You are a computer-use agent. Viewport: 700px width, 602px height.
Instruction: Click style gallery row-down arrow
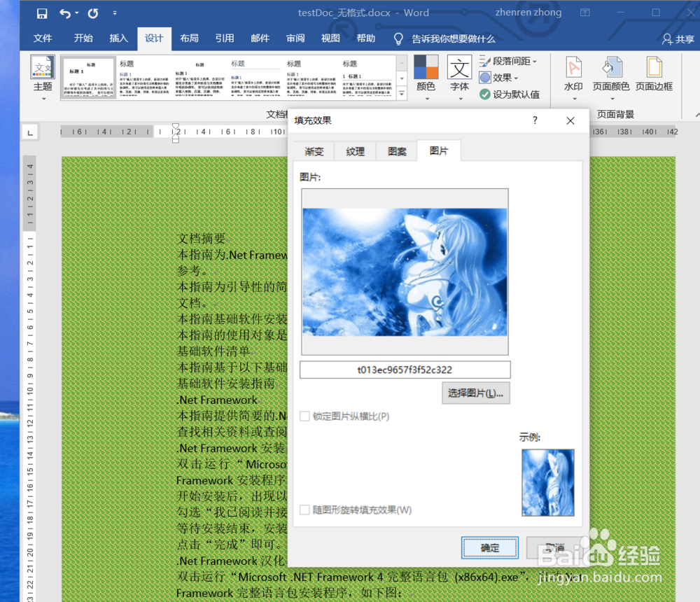(x=402, y=78)
